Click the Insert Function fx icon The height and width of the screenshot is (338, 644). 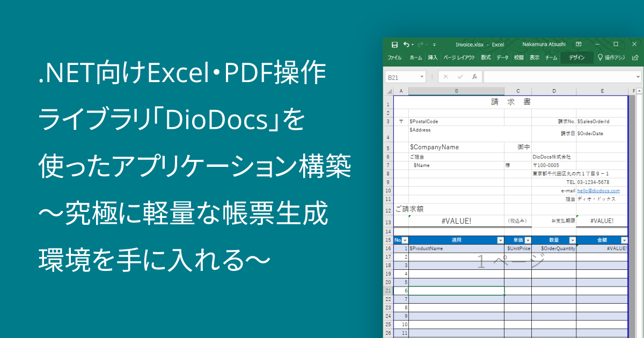pos(474,77)
